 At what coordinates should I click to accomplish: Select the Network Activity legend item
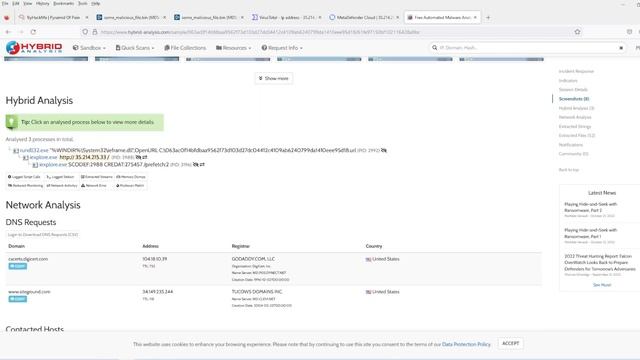tap(62, 185)
